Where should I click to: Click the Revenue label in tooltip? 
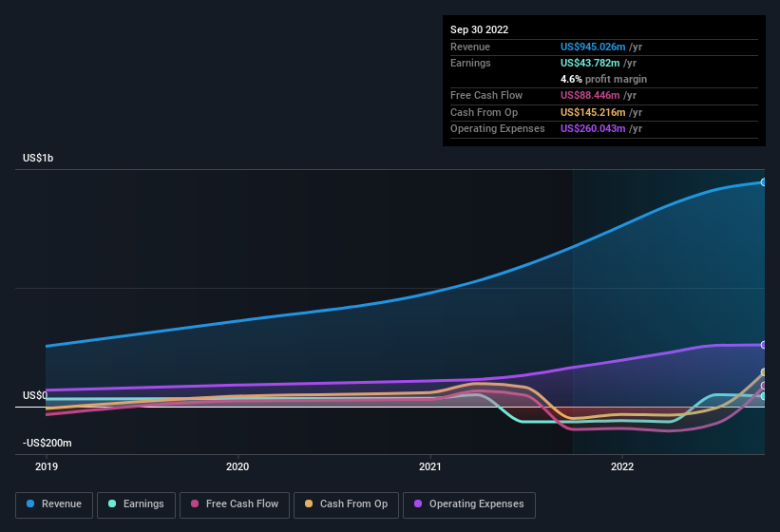point(470,47)
